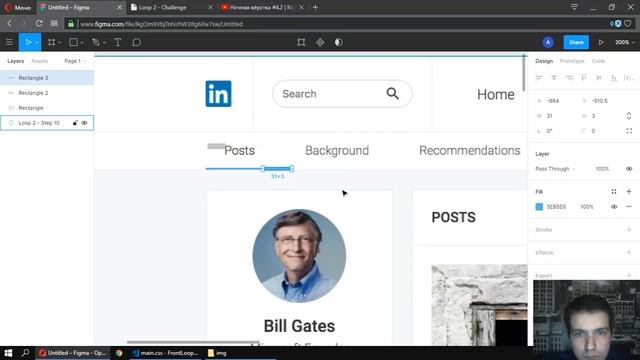
Task: Select the Frame tool
Action: click(x=51, y=42)
